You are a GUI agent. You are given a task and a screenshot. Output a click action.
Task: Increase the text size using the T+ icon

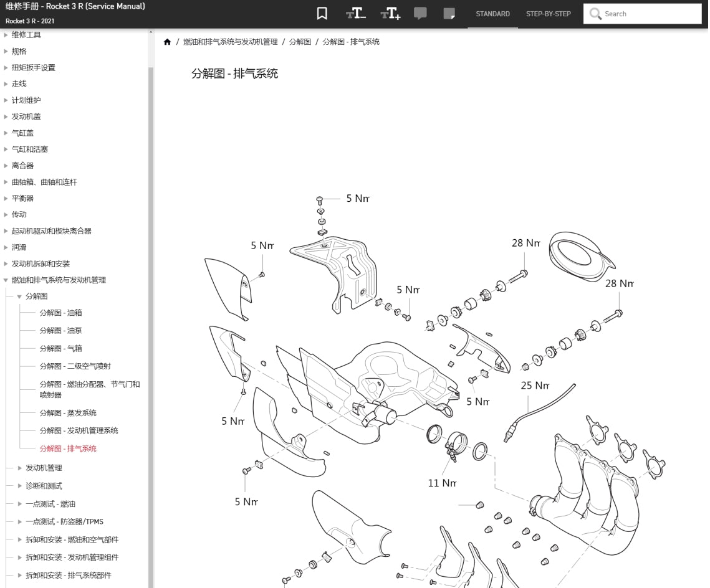click(390, 13)
